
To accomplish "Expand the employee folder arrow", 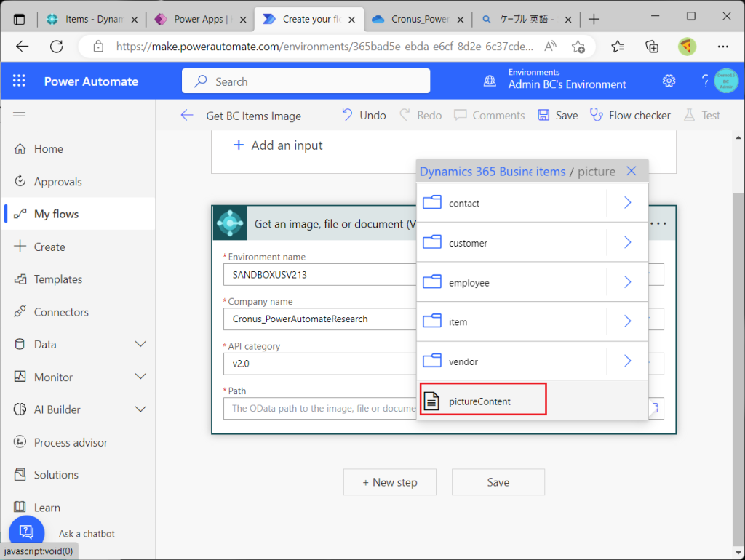I will coord(628,282).
